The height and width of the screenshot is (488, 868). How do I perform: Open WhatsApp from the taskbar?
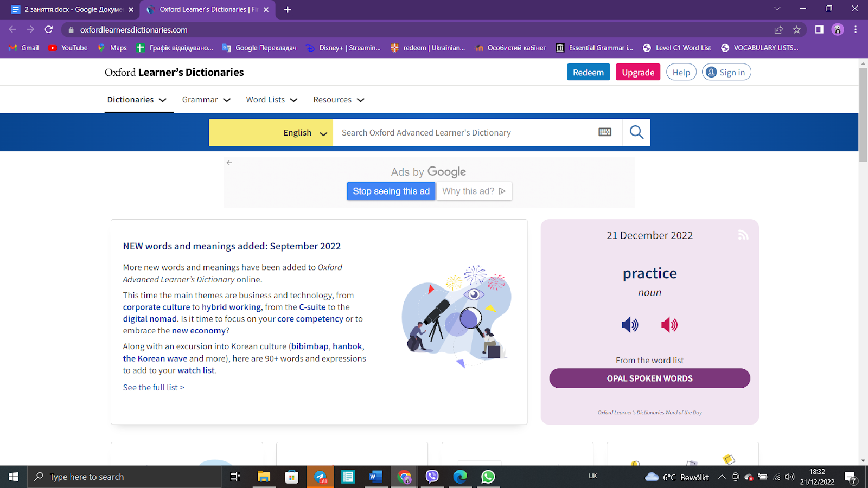click(488, 477)
